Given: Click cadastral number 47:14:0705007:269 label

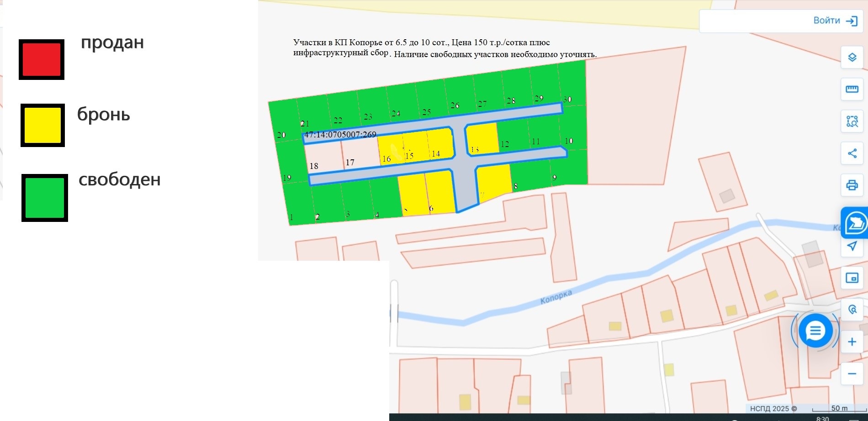Looking at the screenshot, I should (x=340, y=135).
